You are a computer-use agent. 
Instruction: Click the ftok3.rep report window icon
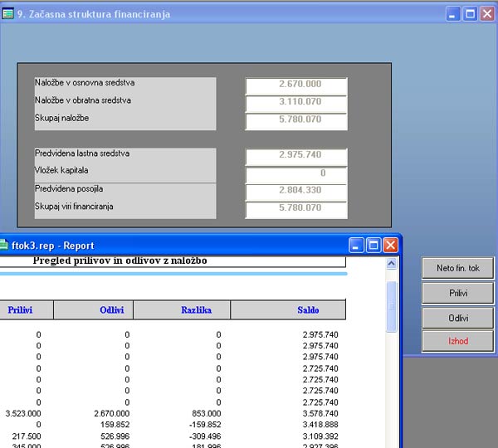point(4,246)
